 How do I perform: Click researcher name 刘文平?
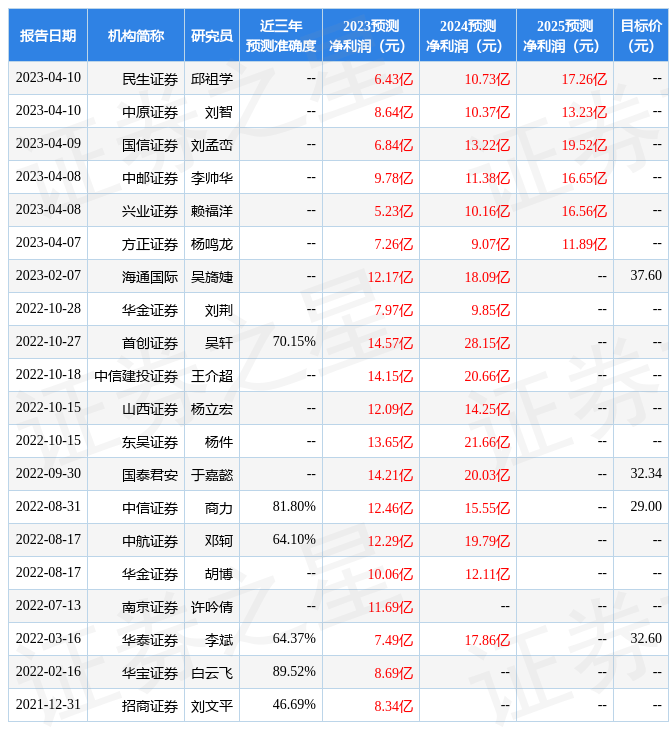pyautogui.click(x=212, y=706)
